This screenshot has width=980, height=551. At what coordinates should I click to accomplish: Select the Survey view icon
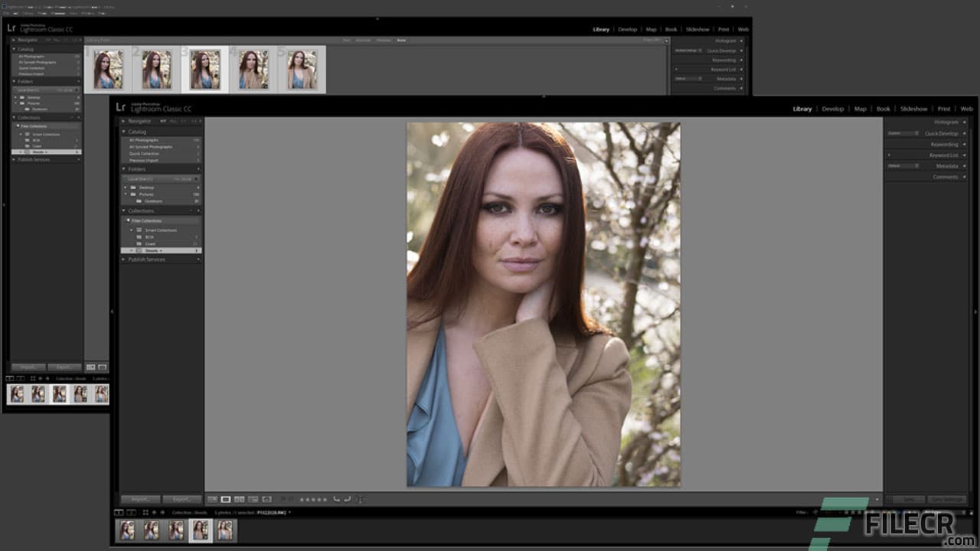pos(253,499)
